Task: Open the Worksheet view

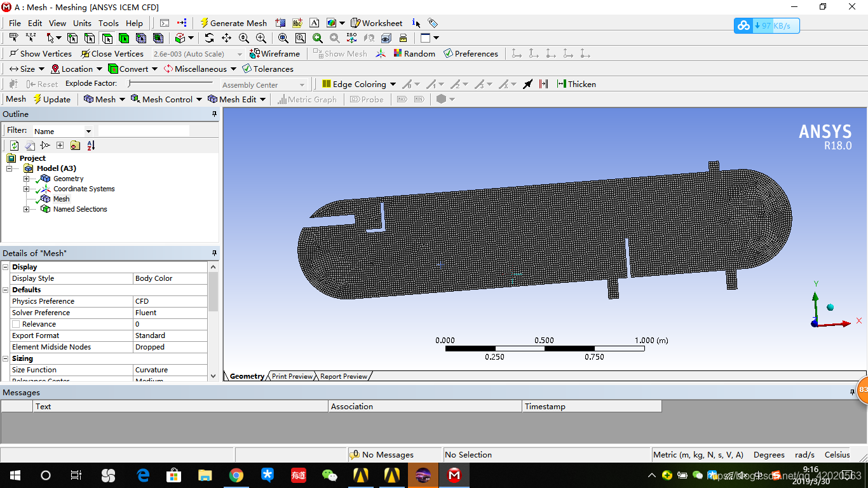Action: tap(376, 23)
